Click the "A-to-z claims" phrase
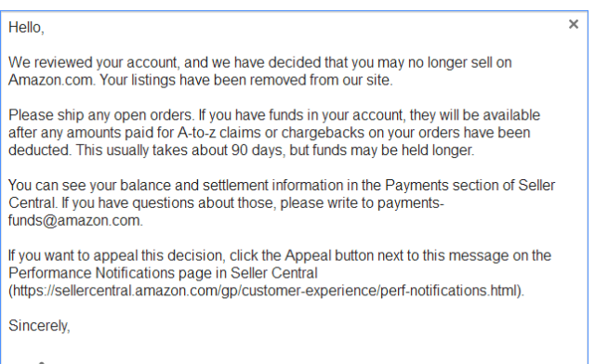Image resolution: width=595 pixels, height=364 pixels. click(x=223, y=133)
